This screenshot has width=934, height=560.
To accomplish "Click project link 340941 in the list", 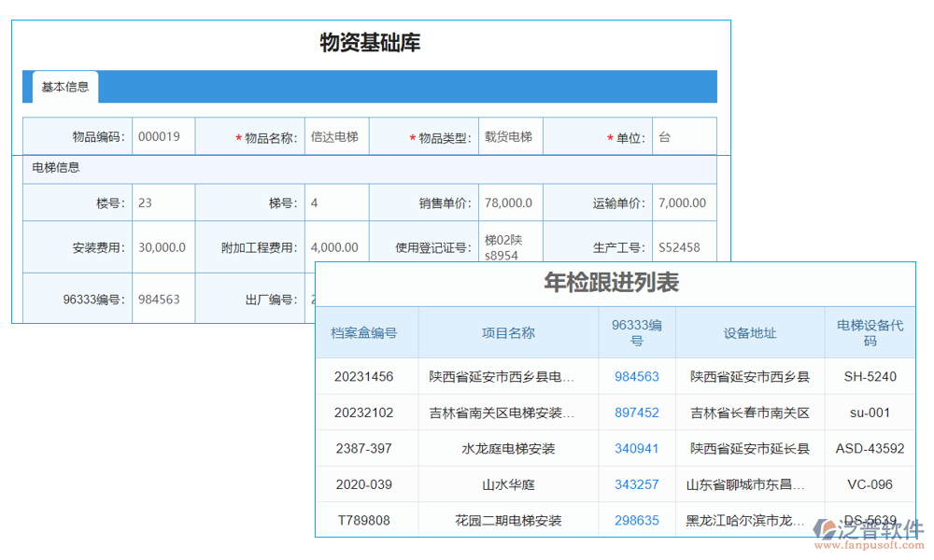I will pos(637,448).
